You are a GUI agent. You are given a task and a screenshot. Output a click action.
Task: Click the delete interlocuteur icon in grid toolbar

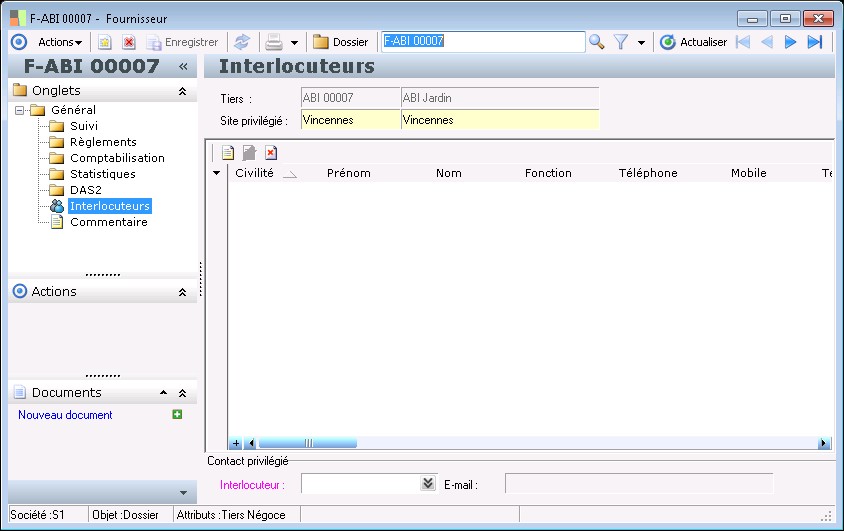pyautogui.click(x=271, y=153)
